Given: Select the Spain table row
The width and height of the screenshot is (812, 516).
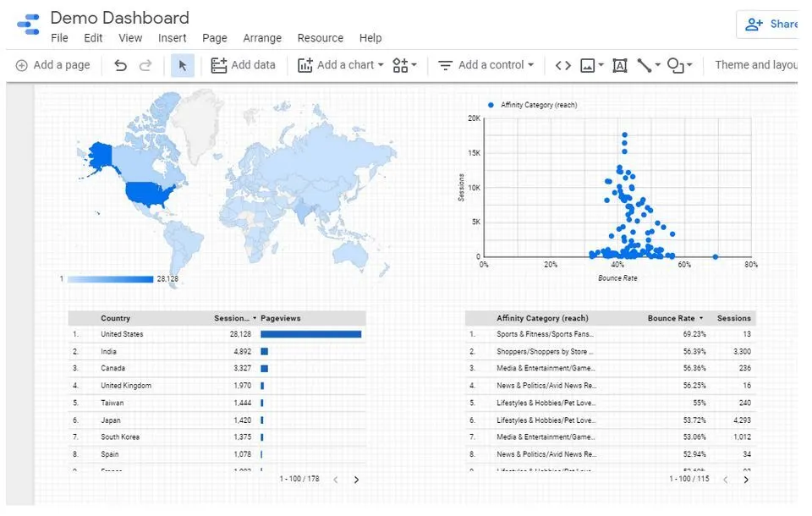Looking at the screenshot, I should [217, 454].
